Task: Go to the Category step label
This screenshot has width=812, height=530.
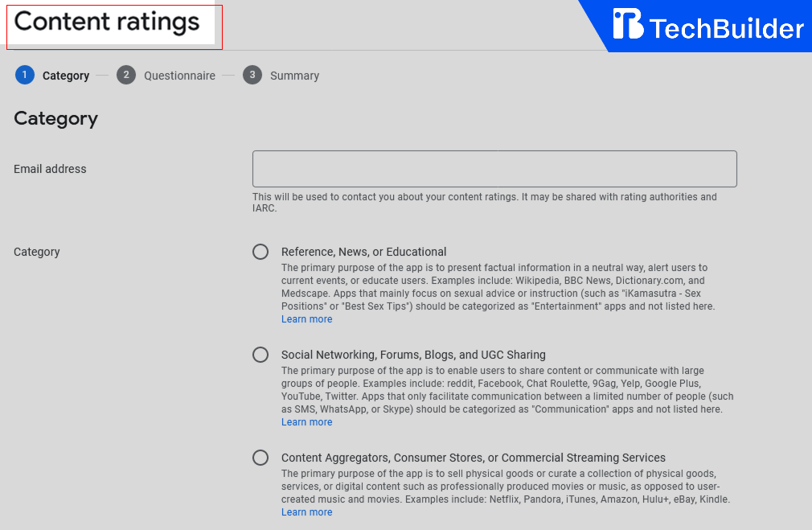Action: [x=66, y=76]
